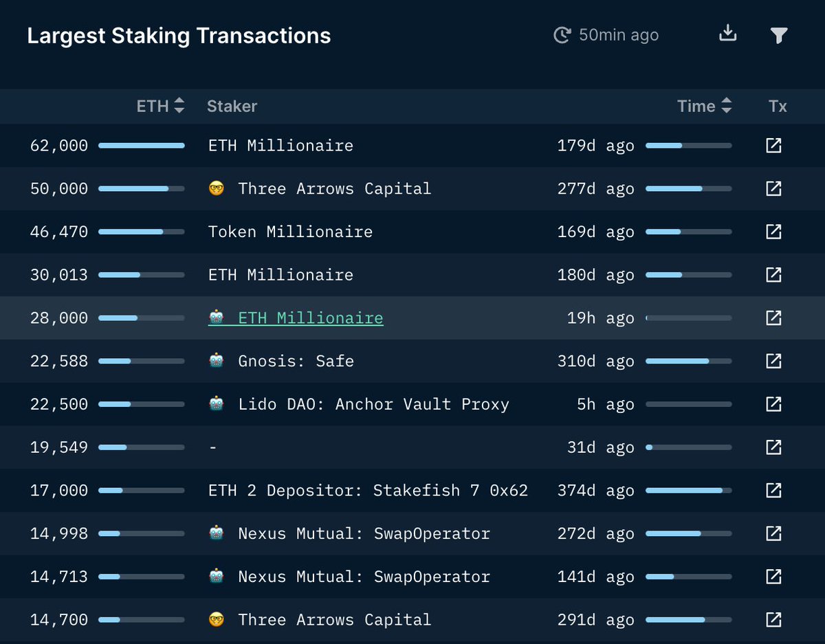
Task: Click the time bar for 374d ago
Action: tap(689, 491)
